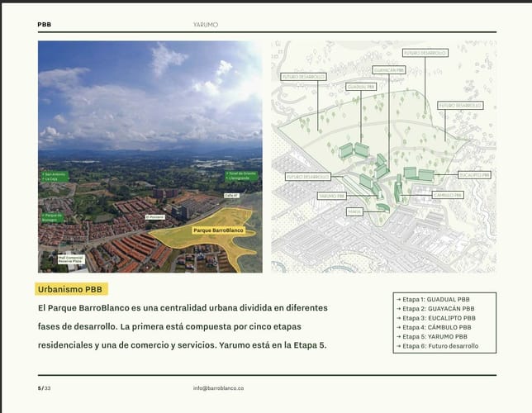Image resolution: width=532 pixels, height=413 pixels.
Task: Click the YARUMO header title
Action: pos(206,25)
